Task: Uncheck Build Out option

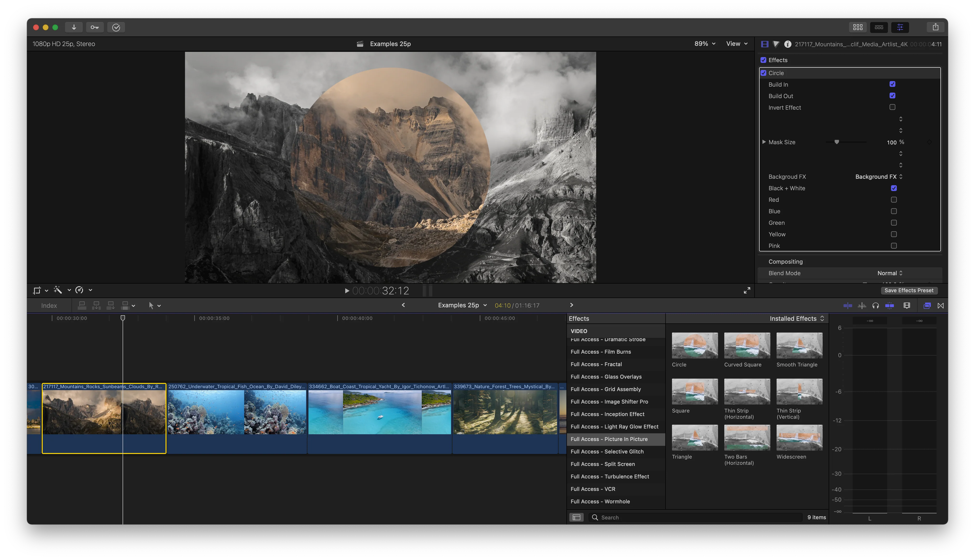Action: (892, 96)
